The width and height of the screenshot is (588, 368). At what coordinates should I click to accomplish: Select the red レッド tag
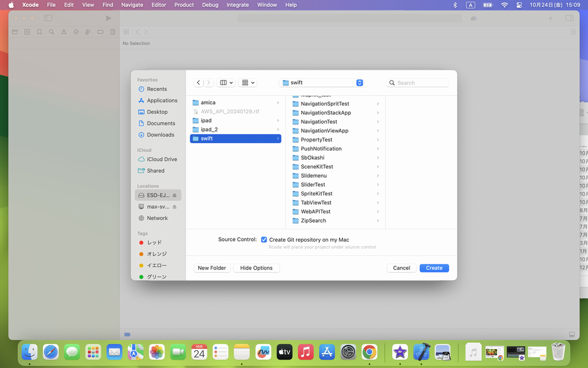[x=154, y=243]
